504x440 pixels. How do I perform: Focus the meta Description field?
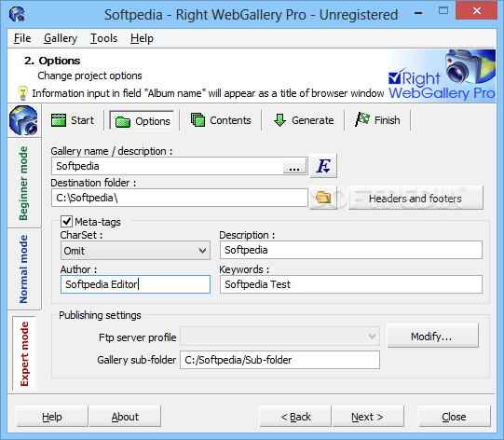[x=351, y=250]
